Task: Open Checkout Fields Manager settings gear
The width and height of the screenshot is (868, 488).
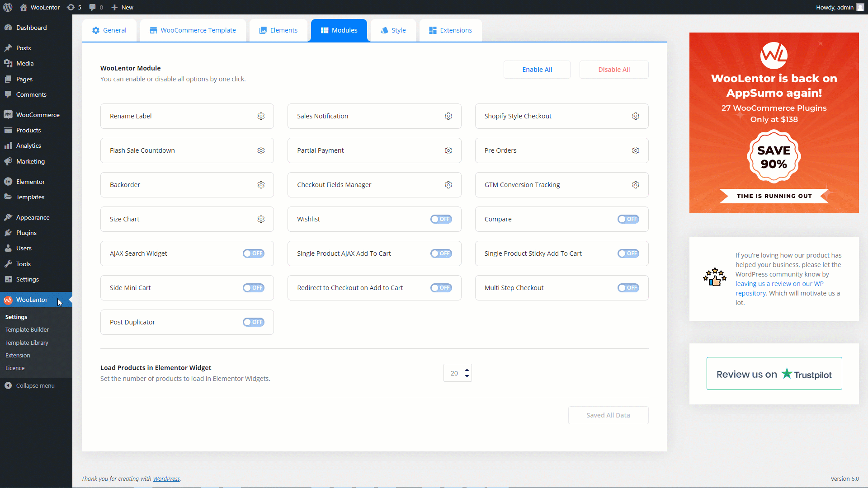Action: click(448, 184)
